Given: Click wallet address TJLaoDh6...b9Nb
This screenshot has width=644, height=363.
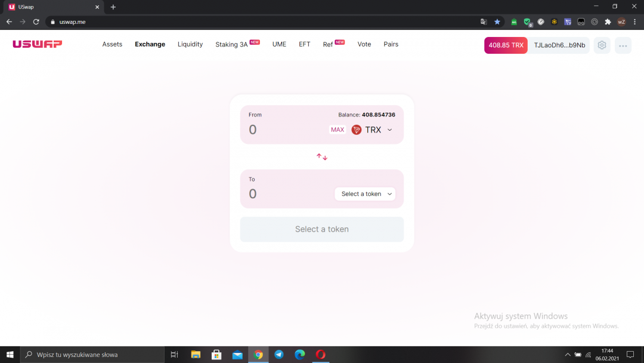Looking at the screenshot, I should tap(559, 45).
